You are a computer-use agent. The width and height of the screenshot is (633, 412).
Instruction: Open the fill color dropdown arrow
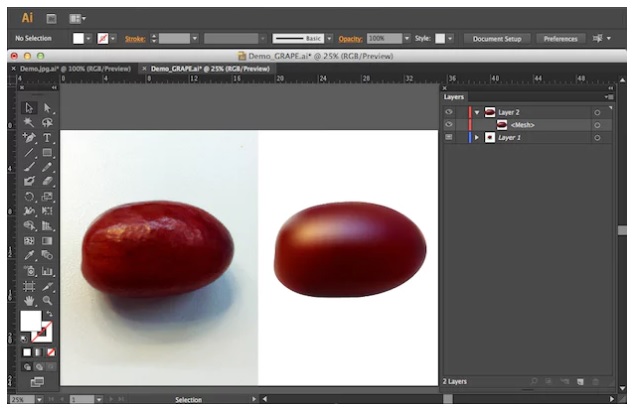point(88,39)
